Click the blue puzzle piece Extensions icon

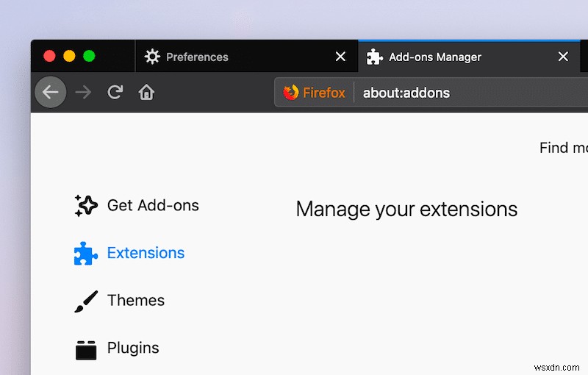[x=86, y=253]
